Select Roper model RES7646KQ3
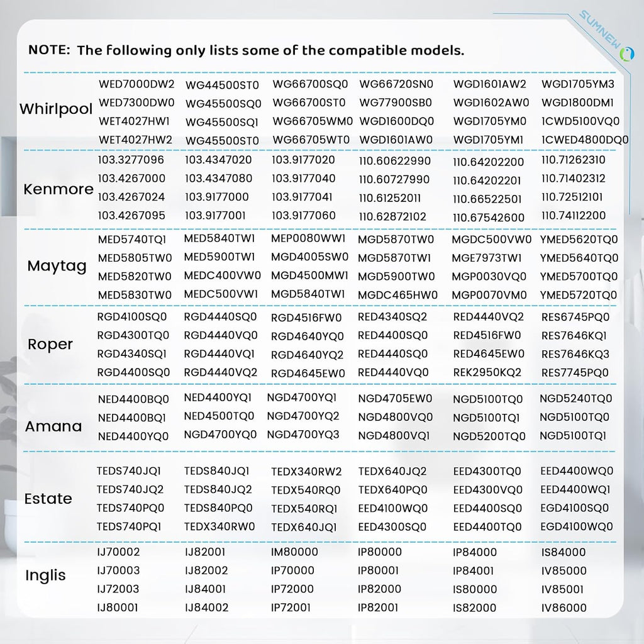 pos(575,354)
